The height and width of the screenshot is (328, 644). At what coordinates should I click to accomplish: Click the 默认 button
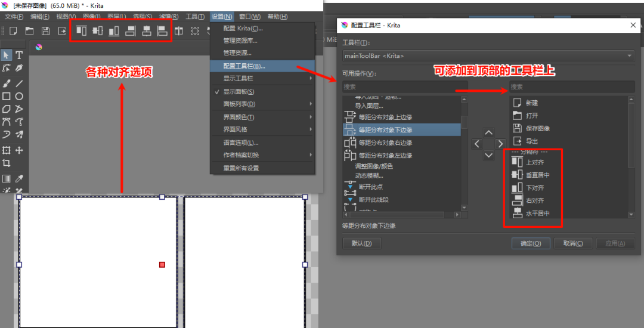361,243
